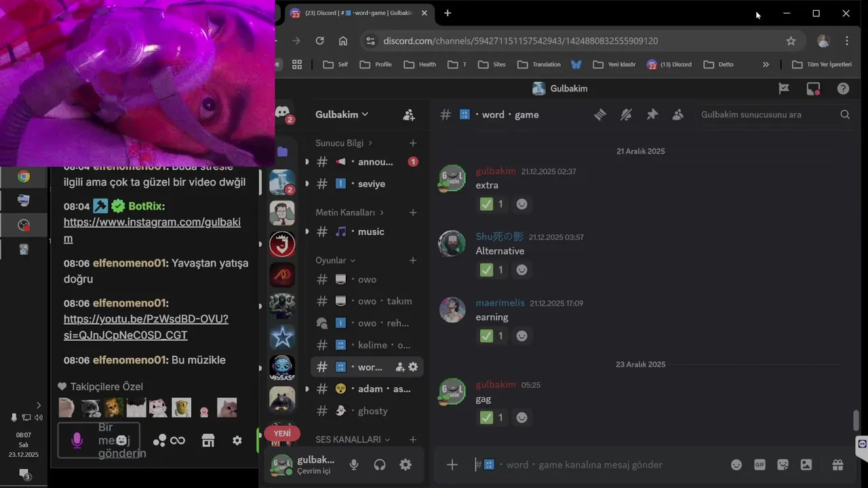Click create invite icon on word channel
Image resolution: width=868 pixels, height=488 pixels.
400,367
